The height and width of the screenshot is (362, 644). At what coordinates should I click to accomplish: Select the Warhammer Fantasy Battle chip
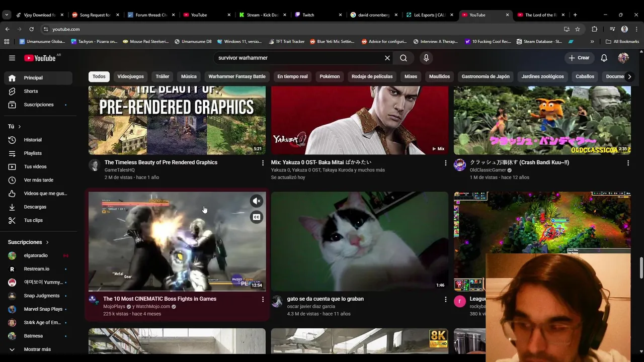[237, 76]
